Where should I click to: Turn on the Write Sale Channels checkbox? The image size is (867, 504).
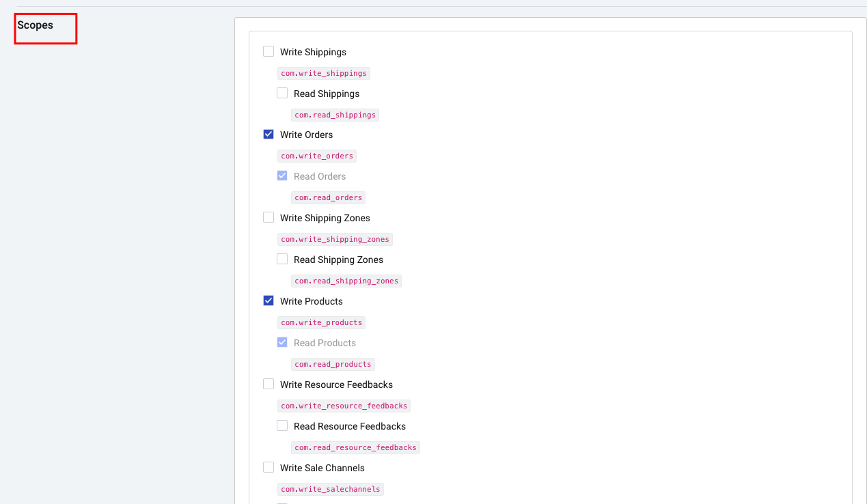point(269,467)
